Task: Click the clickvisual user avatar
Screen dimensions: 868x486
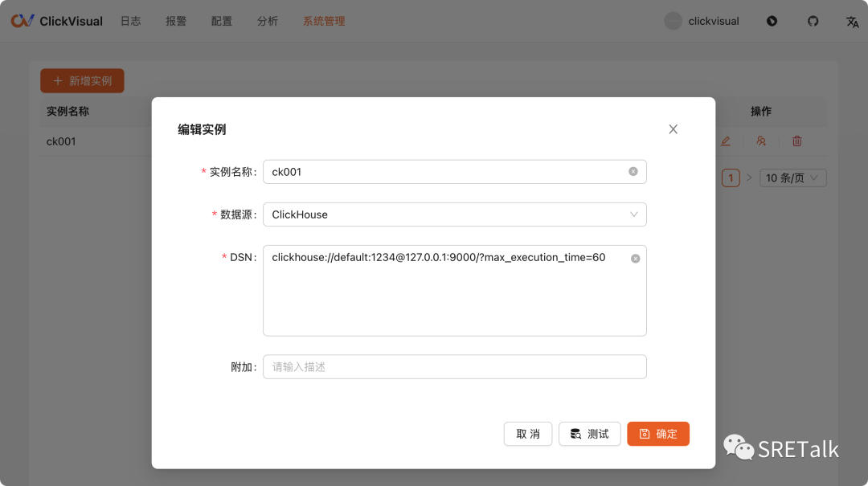Action: tap(674, 21)
